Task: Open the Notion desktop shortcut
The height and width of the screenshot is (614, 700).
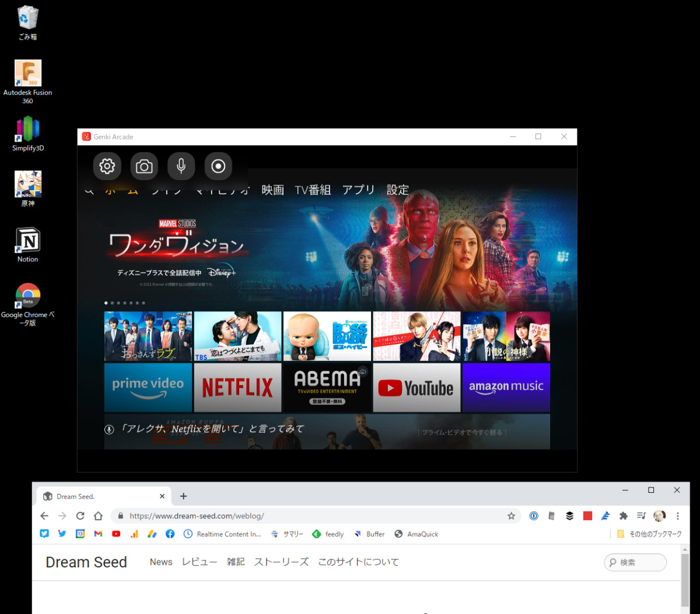Action: pyautogui.click(x=28, y=245)
